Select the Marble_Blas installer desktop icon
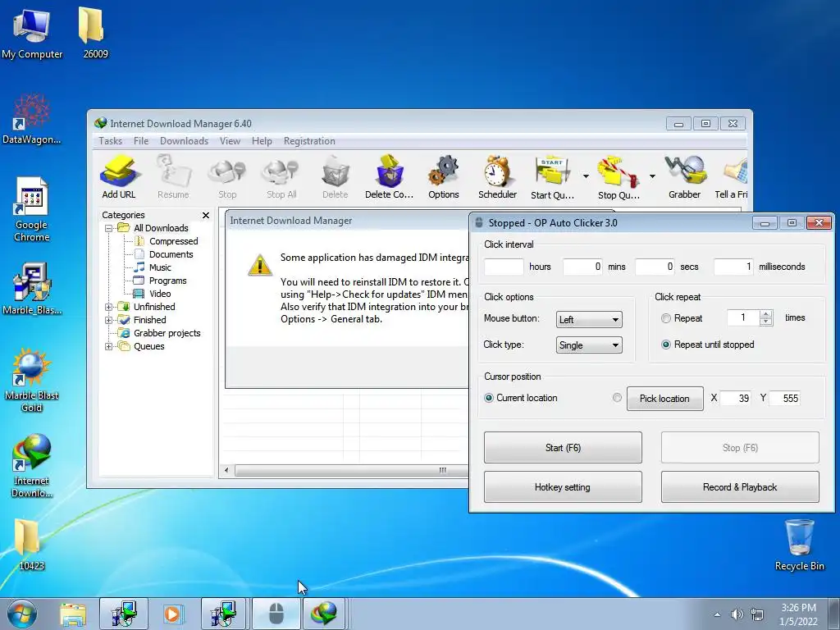 pos(32,288)
